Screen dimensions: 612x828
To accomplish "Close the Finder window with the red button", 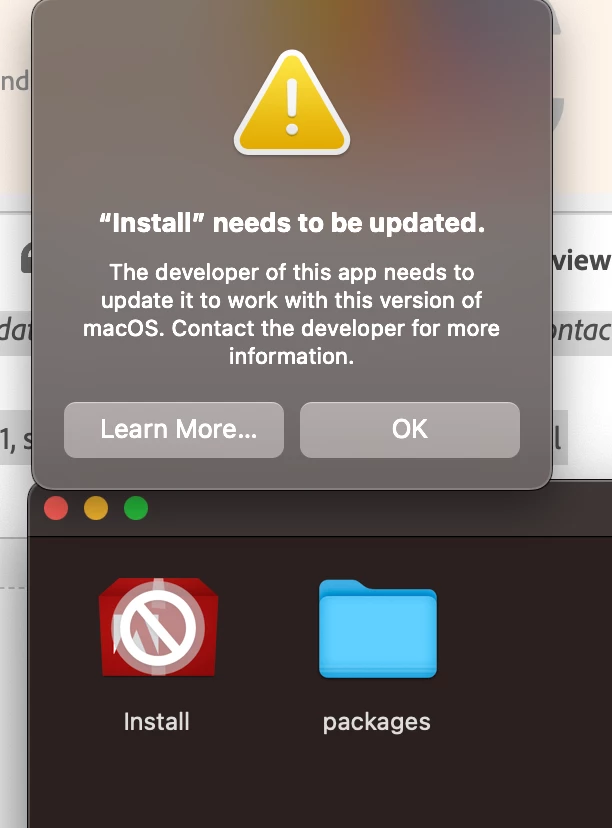I will tap(56, 508).
